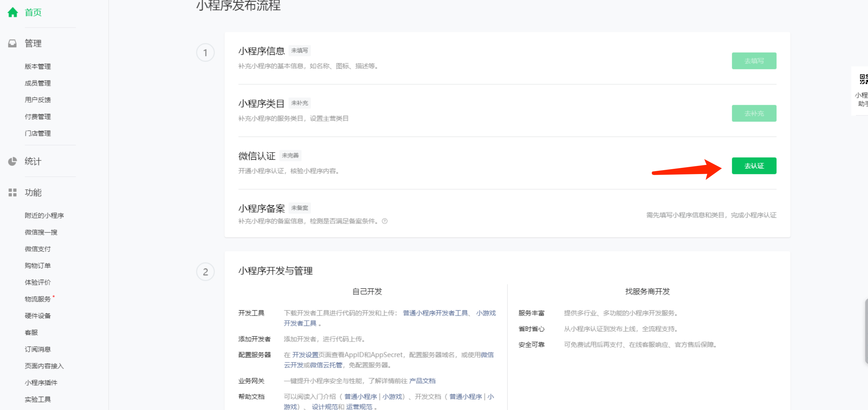Click the 小程序开发与管理 heading

click(x=275, y=271)
